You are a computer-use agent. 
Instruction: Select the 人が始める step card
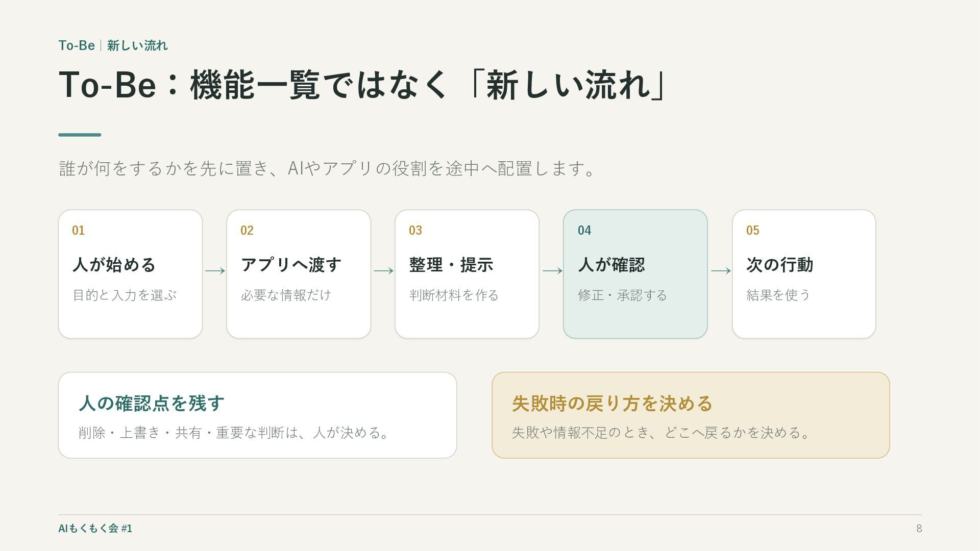click(x=130, y=274)
